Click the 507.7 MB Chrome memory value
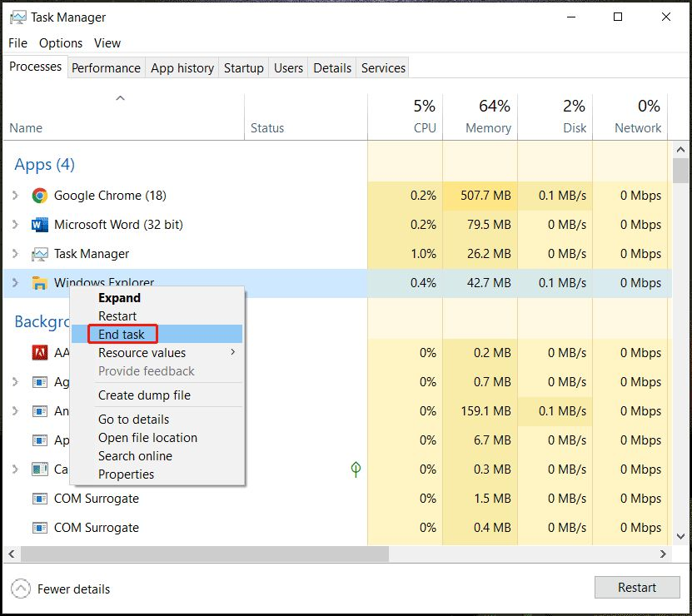692x616 pixels. tap(485, 196)
